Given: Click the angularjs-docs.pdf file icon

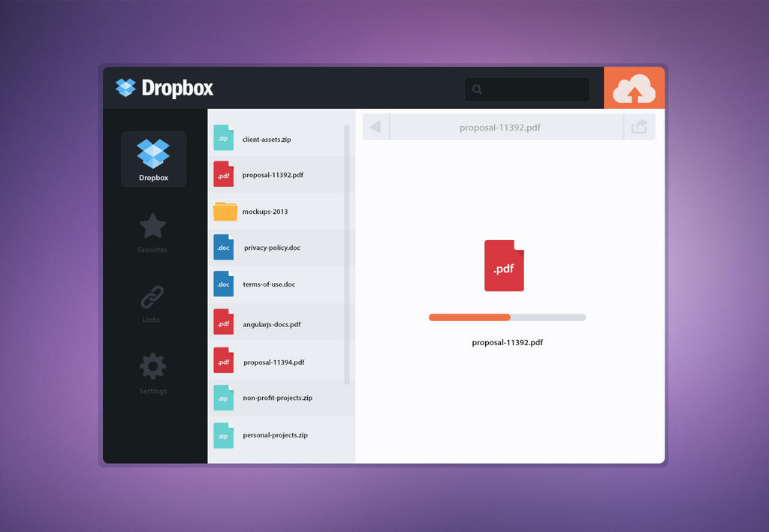Looking at the screenshot, I should [224, 322].
